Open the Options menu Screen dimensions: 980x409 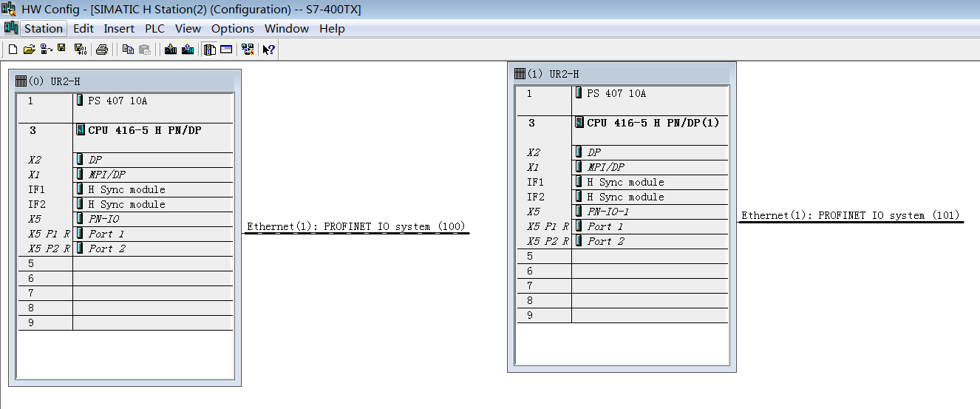coord(233,29)
